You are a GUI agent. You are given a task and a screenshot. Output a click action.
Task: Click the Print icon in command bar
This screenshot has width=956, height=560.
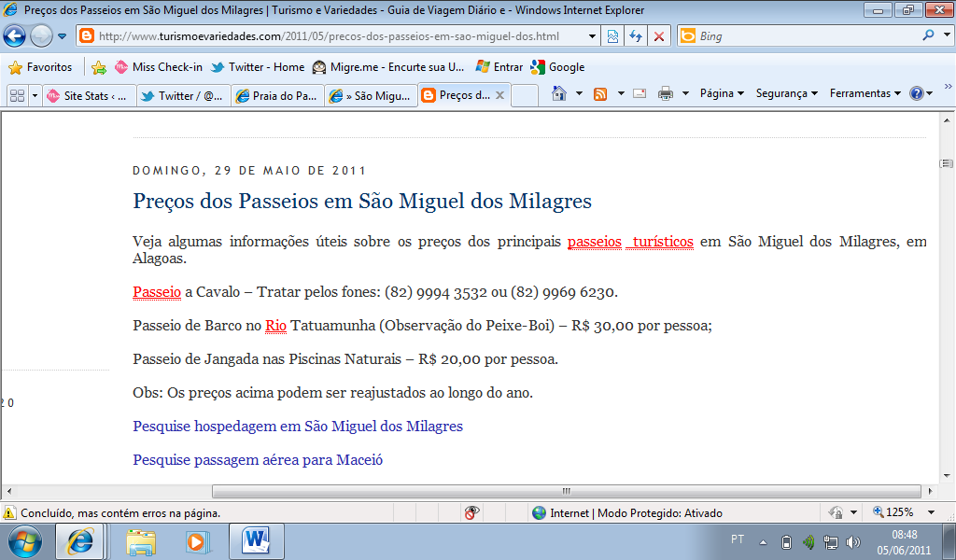666,93
